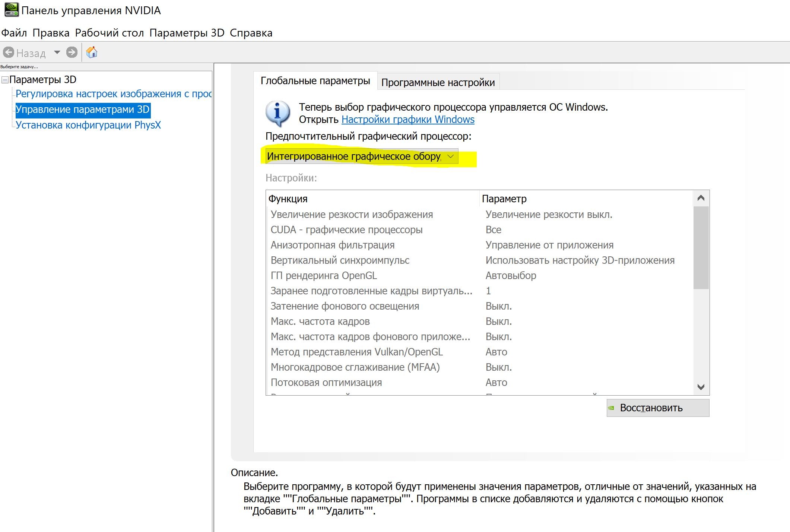
Task: Open Настройки графики Windows link
Action: (x=408, y=120)
